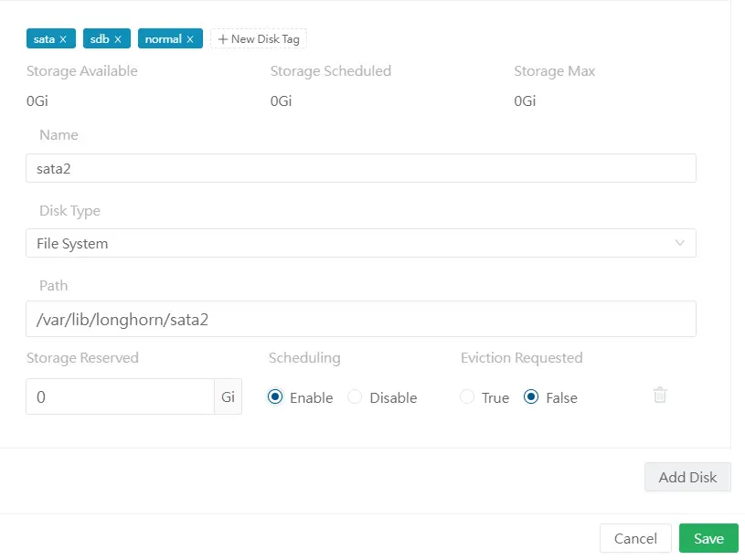The width and height of the screenshot is (745, 560).
Task: Remove the sdb disk tag
Action: click(117, 39)
